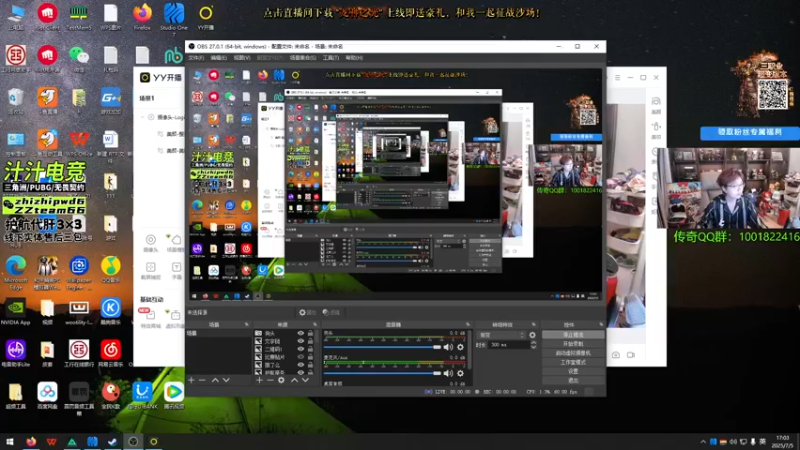
Task: Click the 300 ms duration input field
Action: pos(509,345)
